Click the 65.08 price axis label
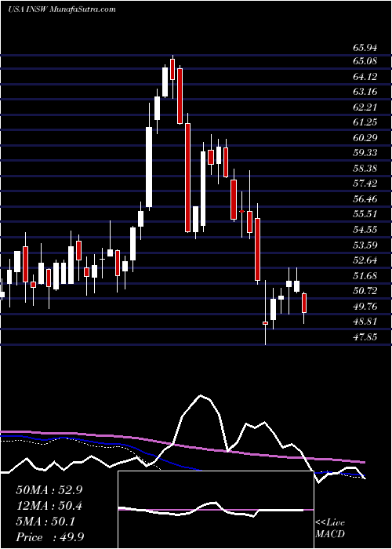The image size is (392, 549). pyautogui.click(x=365, y=61)
